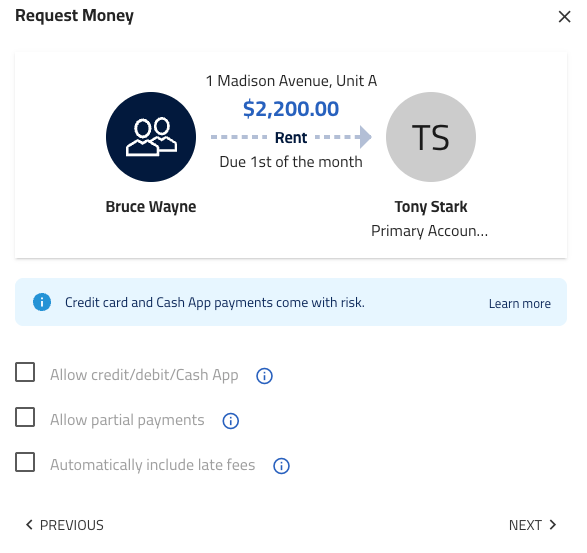Enable Allow credit/debit/Cash App checkbox

coord(25,372)
